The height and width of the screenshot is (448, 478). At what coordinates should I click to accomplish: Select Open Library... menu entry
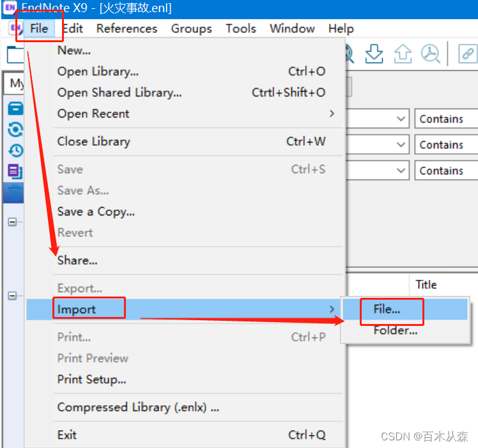coord(185,72)
